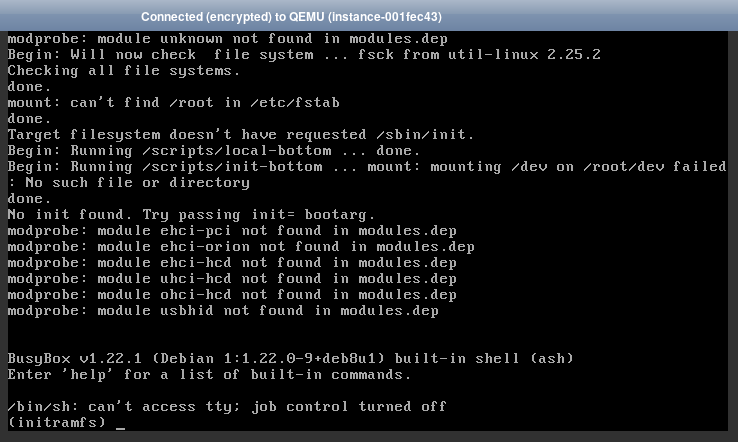Select the 'Enter help for a list' line
The image size is (738, 442).
pyautogui.click(x=209, y=375)
